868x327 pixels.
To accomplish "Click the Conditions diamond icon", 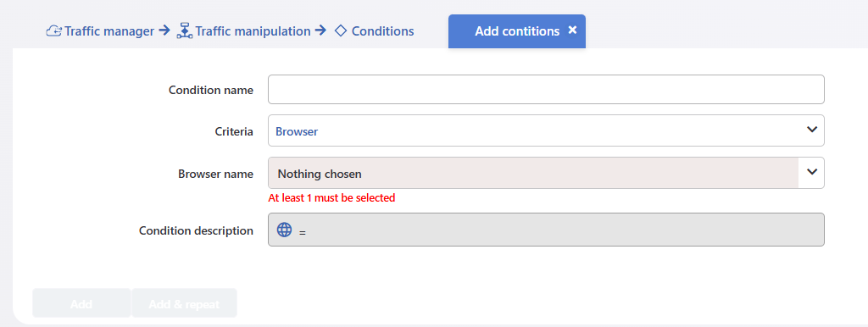I will tap(341, 31).
